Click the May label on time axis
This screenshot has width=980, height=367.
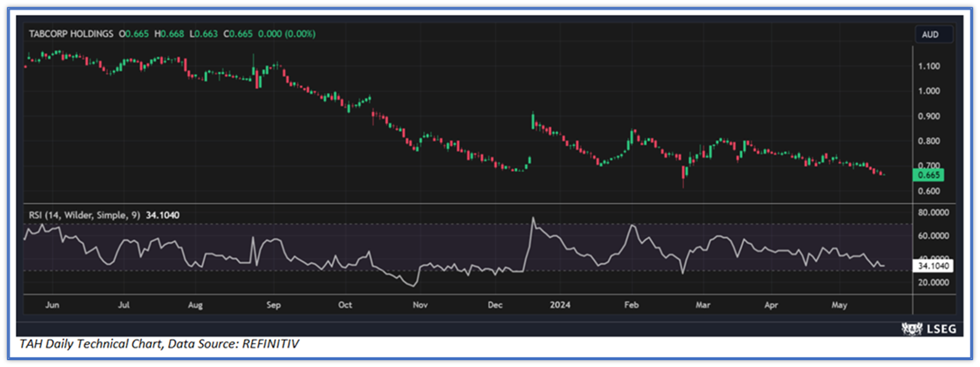(x=839, y=305)
